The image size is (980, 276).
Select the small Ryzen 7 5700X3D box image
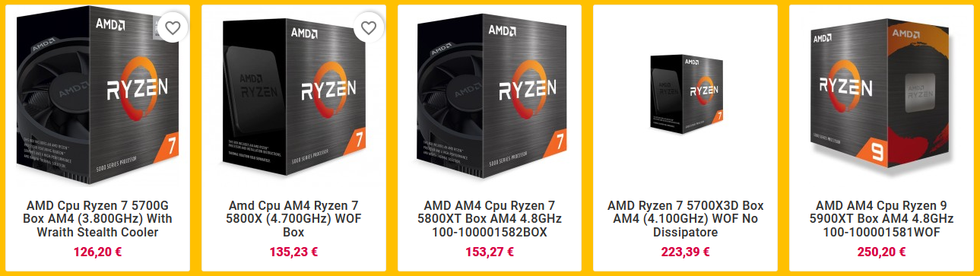pos(686,94)
